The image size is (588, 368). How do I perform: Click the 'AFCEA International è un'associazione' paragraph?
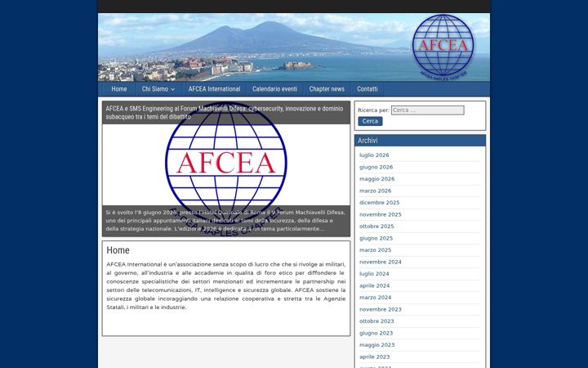225,285
